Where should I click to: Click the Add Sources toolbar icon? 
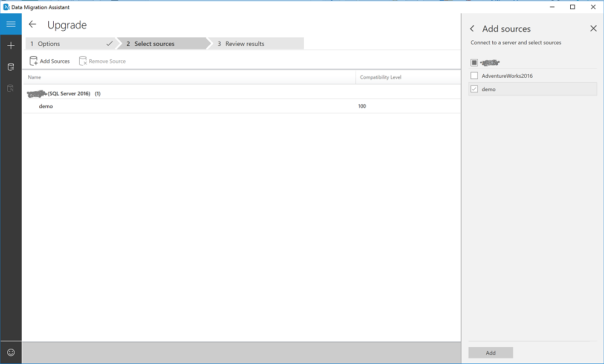(x=34, y=60)
